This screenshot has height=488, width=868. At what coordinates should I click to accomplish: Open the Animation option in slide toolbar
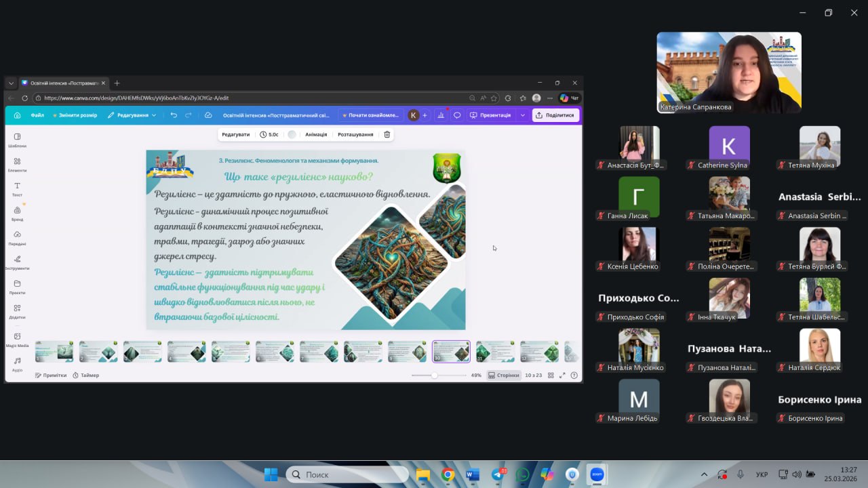point(316,134)
